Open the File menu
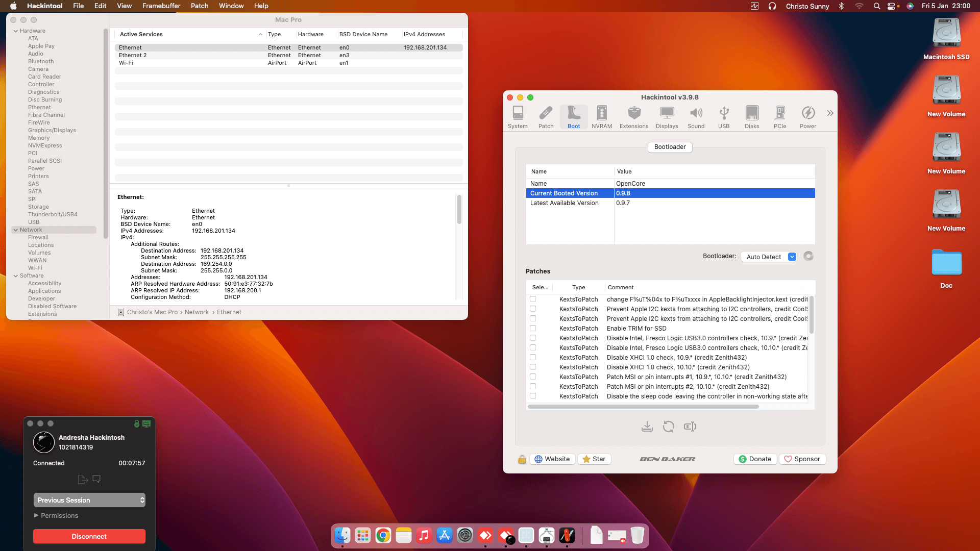 click(78, 6)
